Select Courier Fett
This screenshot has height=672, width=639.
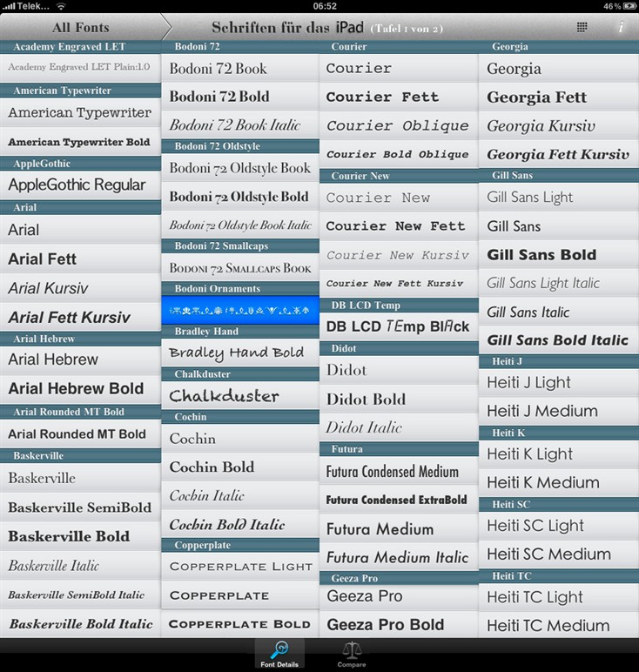tap(399, 97)
